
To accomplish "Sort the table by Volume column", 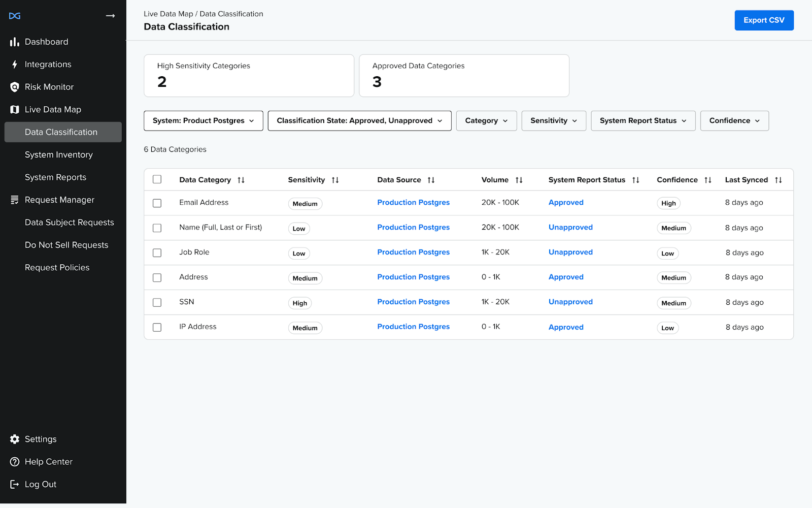I will [x=520, y=179].
